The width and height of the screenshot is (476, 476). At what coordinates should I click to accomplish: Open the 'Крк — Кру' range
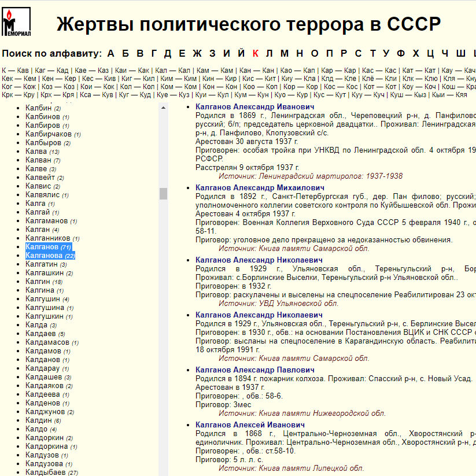[x=18, y=95]
